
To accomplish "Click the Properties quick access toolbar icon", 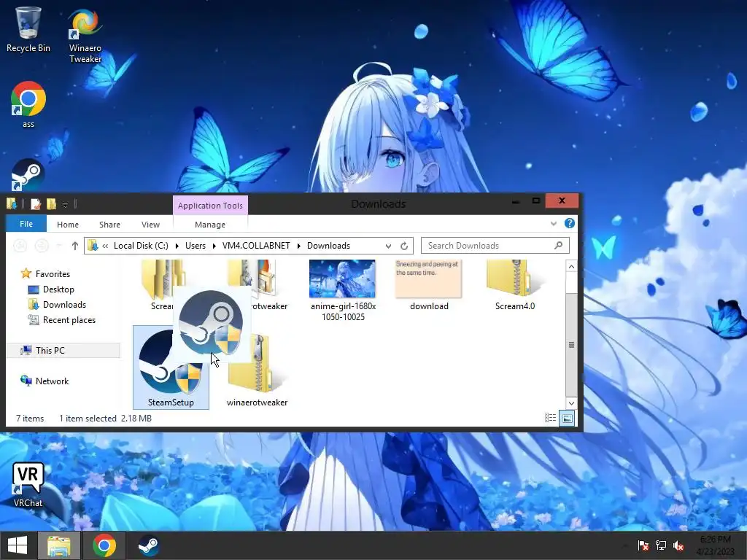I will 36,204.
